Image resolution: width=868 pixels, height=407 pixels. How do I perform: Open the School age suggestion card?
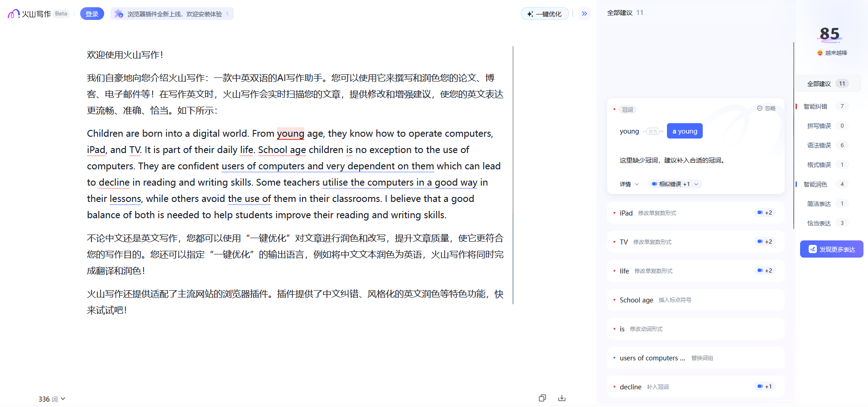695,300
